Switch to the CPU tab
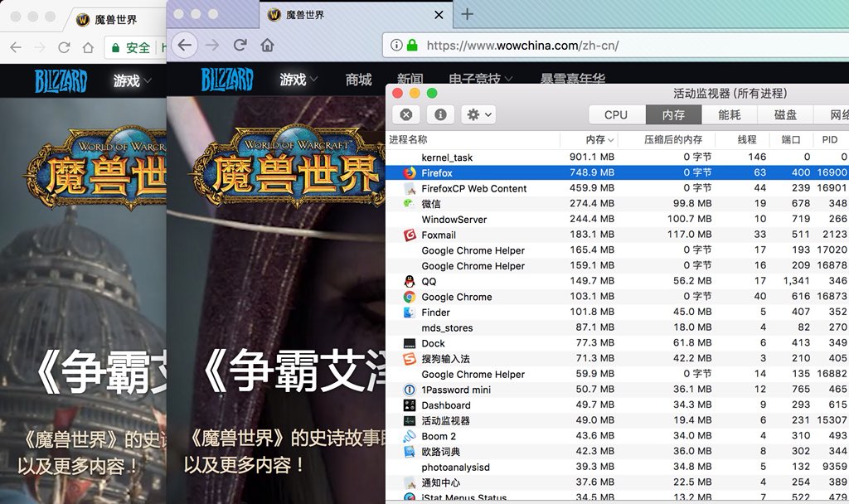Viewport: 849px width, 504px height. click(616, 114)
